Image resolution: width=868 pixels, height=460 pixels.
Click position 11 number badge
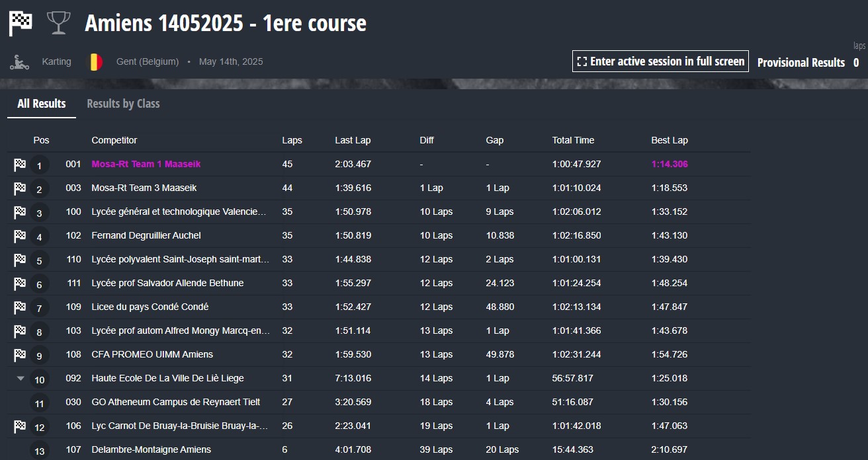pos(39,403)
